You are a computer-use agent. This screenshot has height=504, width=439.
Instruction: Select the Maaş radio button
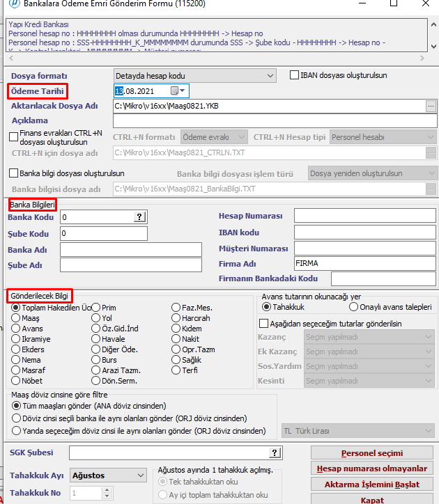[x=15, y=318]
